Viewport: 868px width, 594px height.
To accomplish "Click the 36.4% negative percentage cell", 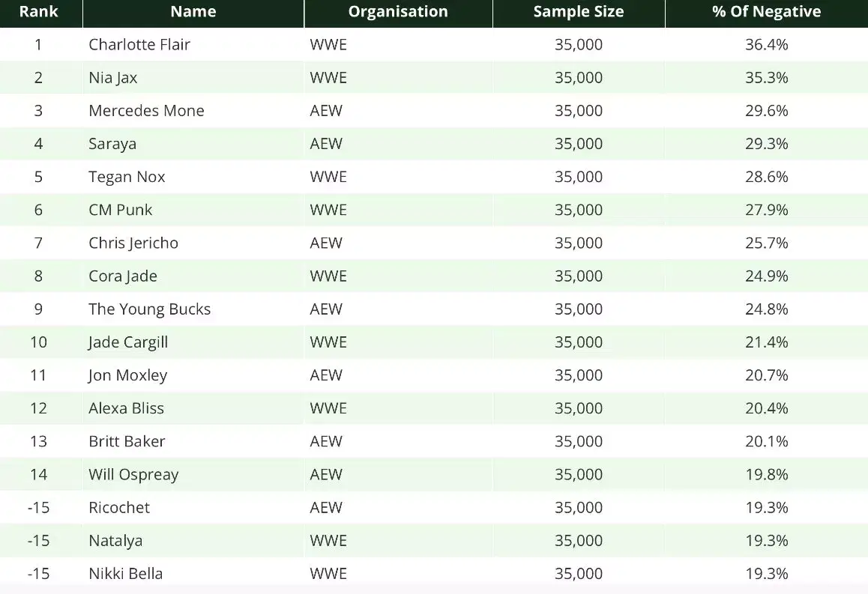I will (766, 44).
